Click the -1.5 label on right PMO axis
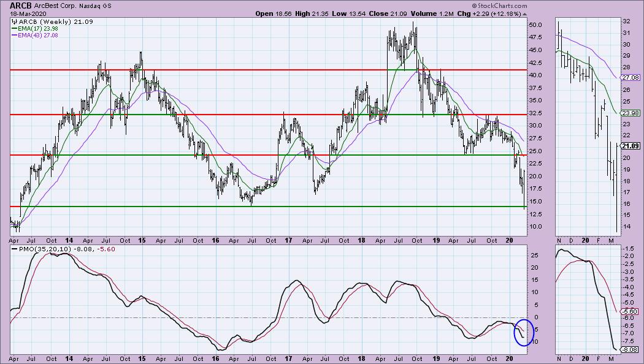The image size is (644, 364). [628, 249]
